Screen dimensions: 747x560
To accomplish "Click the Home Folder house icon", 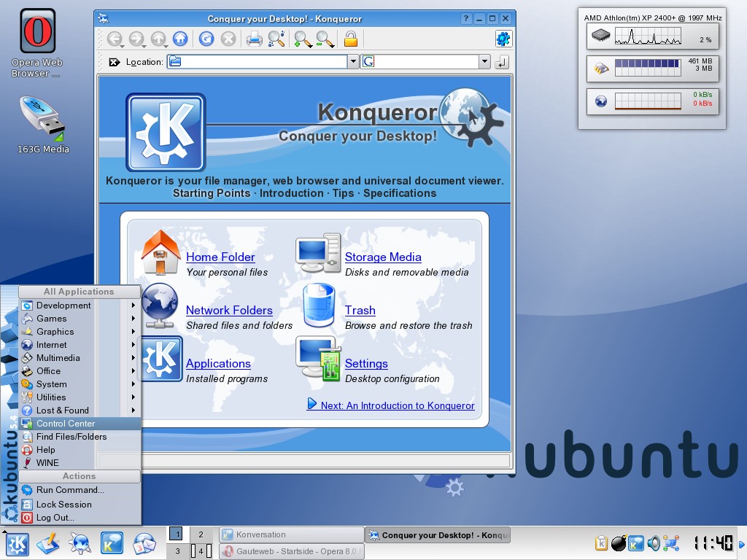I will point(160,252).
